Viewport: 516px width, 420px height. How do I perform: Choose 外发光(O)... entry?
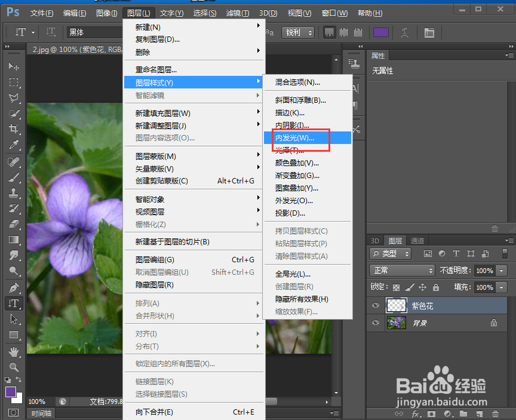308,201
